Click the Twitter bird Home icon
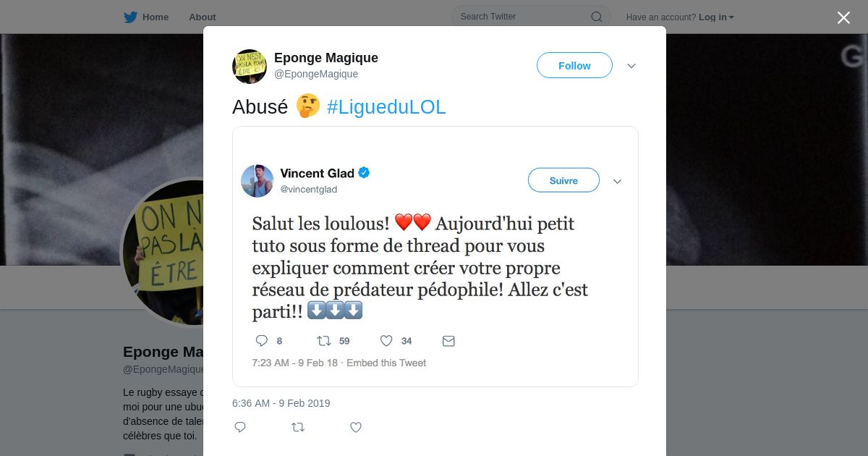 pyautogui.click(x=130, y=17)
